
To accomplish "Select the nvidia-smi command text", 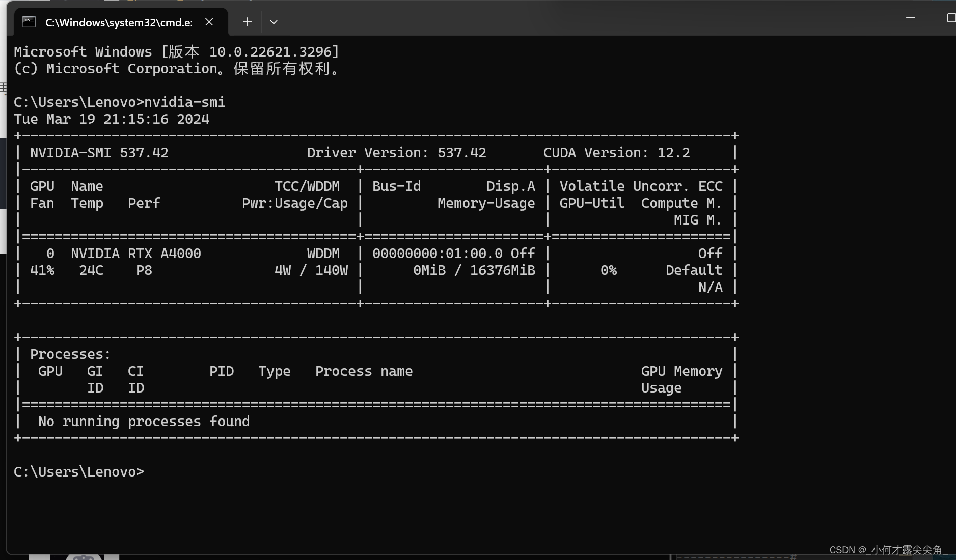I will 184,102.
